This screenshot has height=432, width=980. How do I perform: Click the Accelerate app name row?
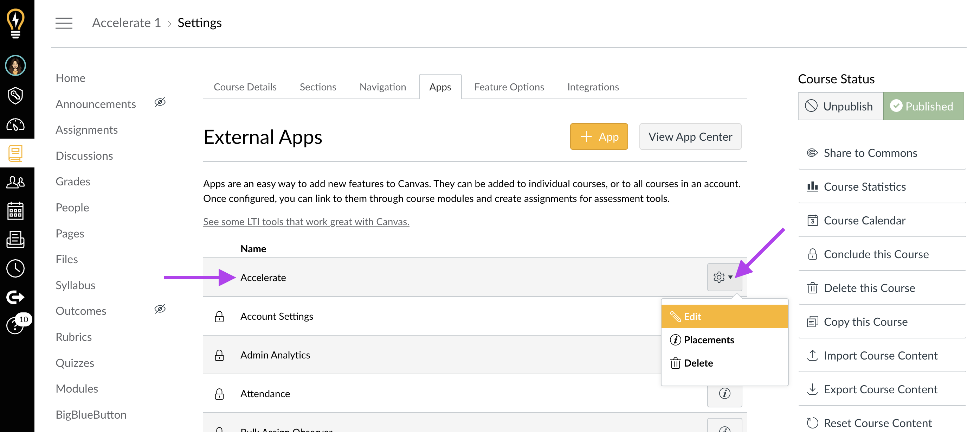(475, 277)
